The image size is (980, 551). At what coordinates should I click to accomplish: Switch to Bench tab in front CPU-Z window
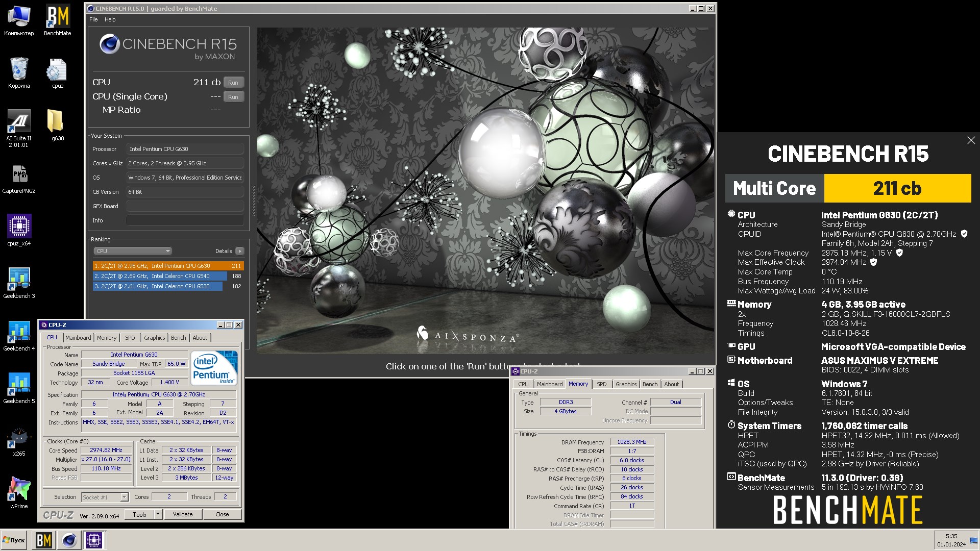pos(178,338)
